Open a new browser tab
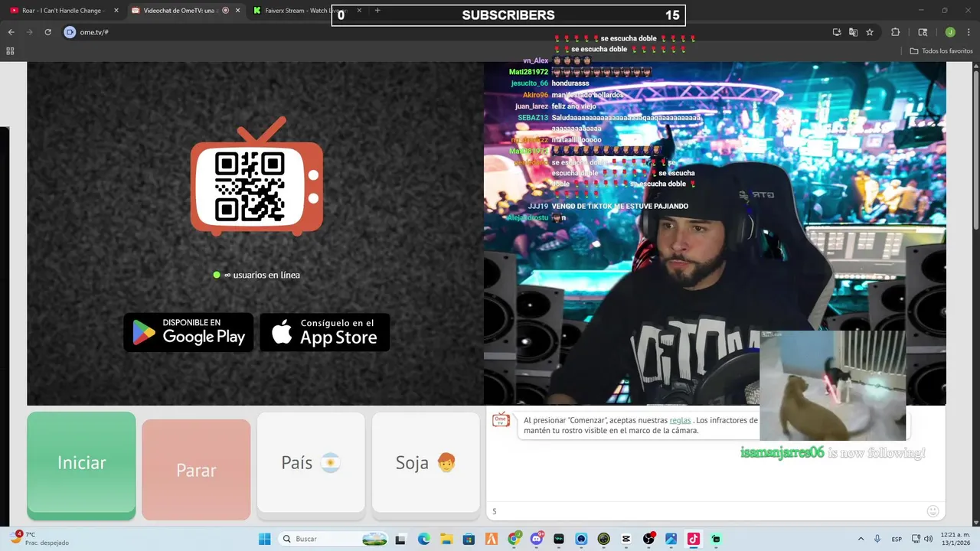Viewport: 980px width, 551px height. pyautogui.click(x=377, y=11)
